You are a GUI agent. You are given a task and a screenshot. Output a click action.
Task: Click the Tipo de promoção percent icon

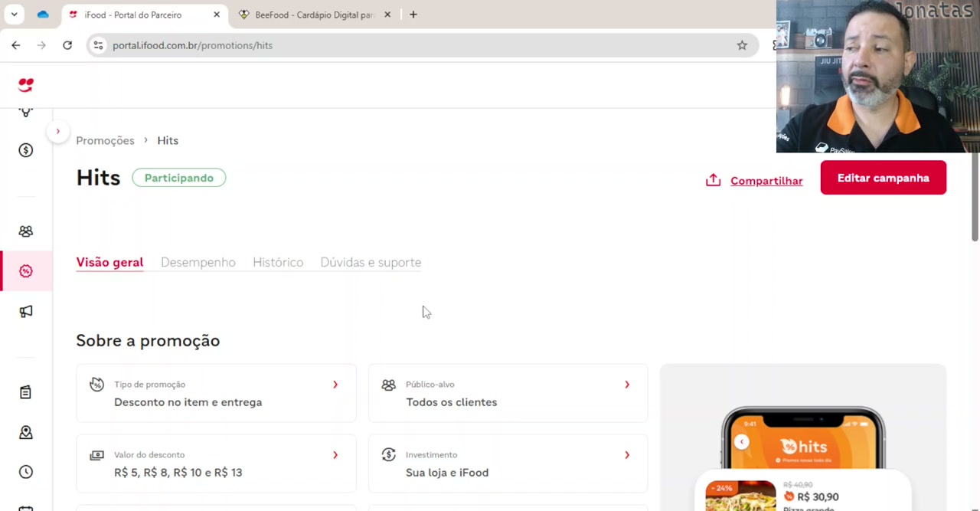[96, 385]
